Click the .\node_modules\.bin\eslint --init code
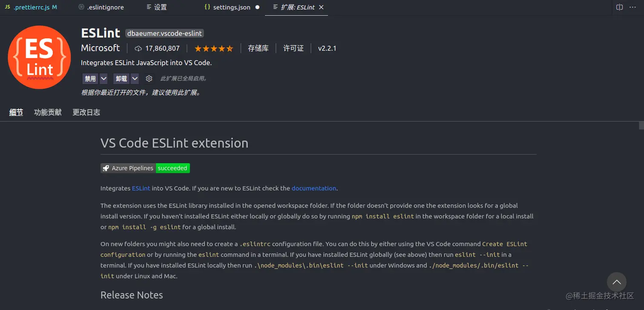 pos(311,265)
